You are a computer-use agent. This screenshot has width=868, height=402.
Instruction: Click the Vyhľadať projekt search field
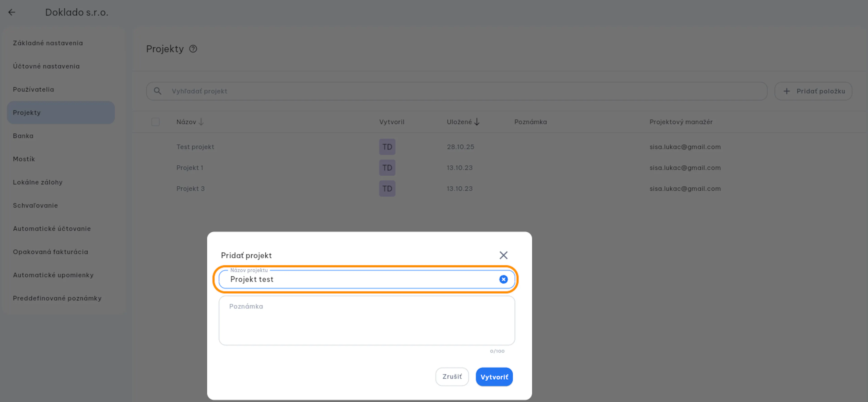coord(457,91)
